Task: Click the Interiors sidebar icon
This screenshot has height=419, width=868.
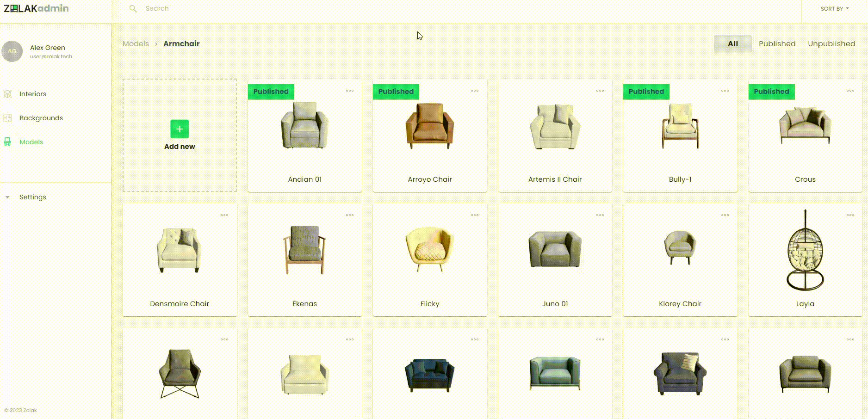Action: tap(7, 94)
